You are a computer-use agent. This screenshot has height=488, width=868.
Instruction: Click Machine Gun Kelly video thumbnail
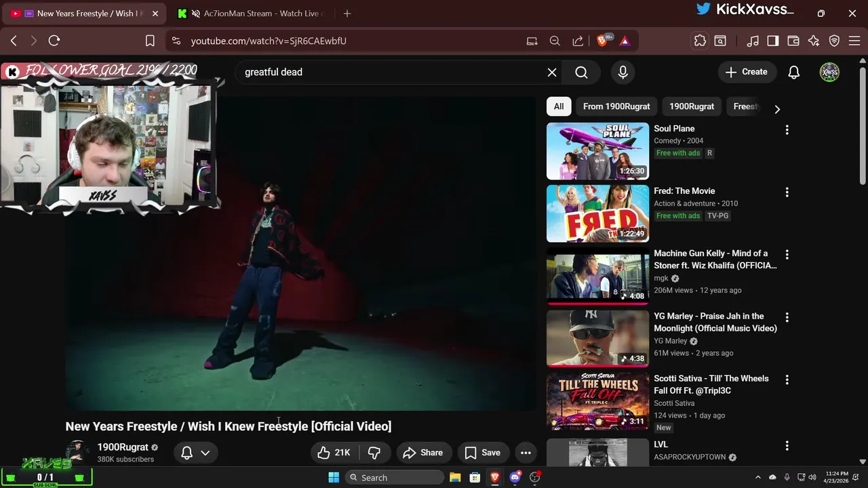point(597,277)
